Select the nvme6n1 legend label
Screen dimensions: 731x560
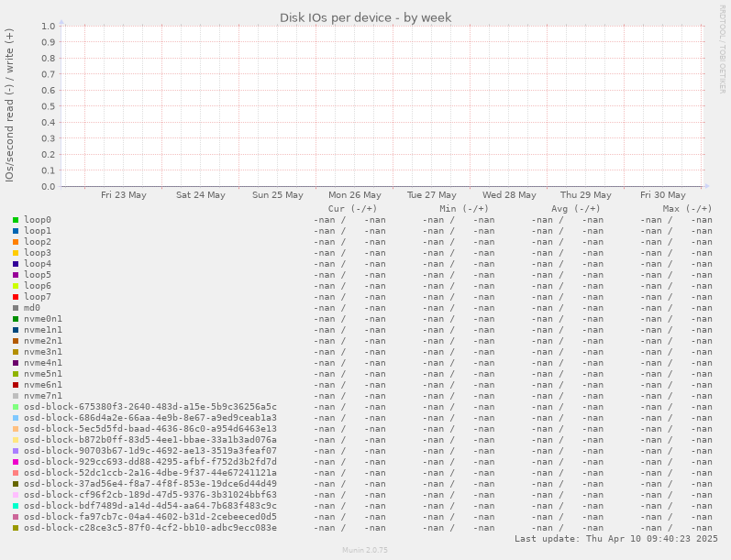(x=43, y=385)
